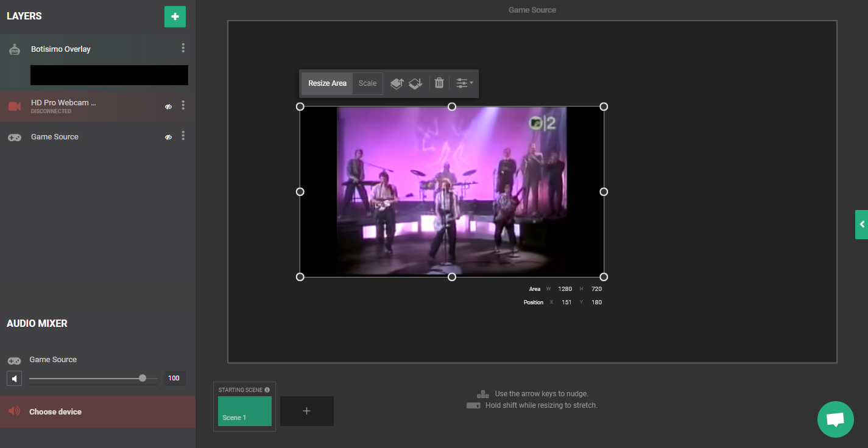868x448 pixels.
Task: Click the black Botisimo Overlay preview bar
Action: pos(109,75)
